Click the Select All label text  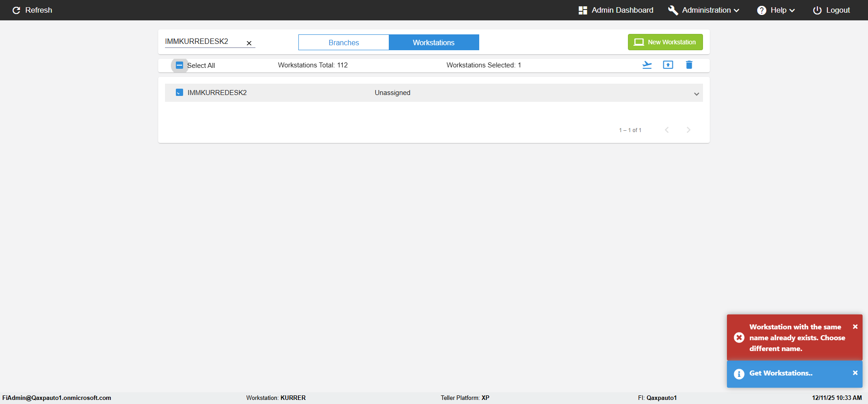point(201,66)
